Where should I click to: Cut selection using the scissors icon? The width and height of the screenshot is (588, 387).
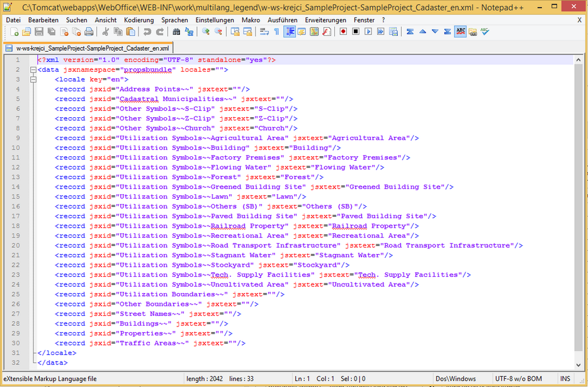click(x=106, y=32)
